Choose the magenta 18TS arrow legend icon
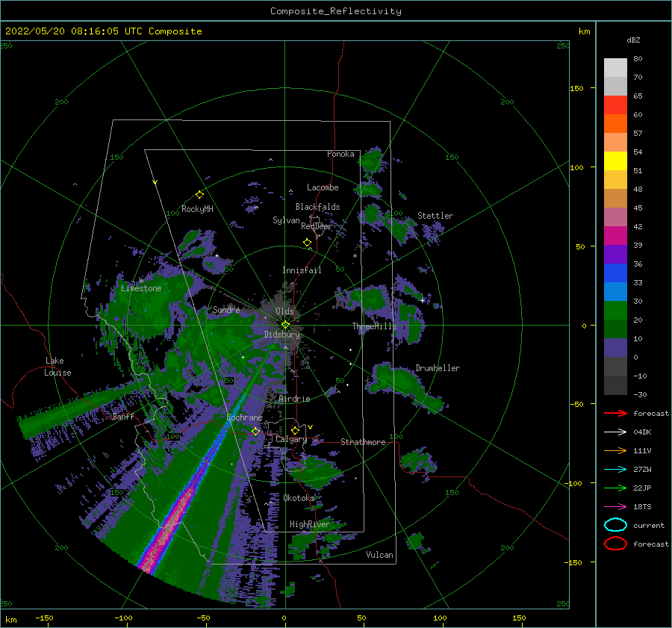Screen dimensions: 672x628 [615, 507]
